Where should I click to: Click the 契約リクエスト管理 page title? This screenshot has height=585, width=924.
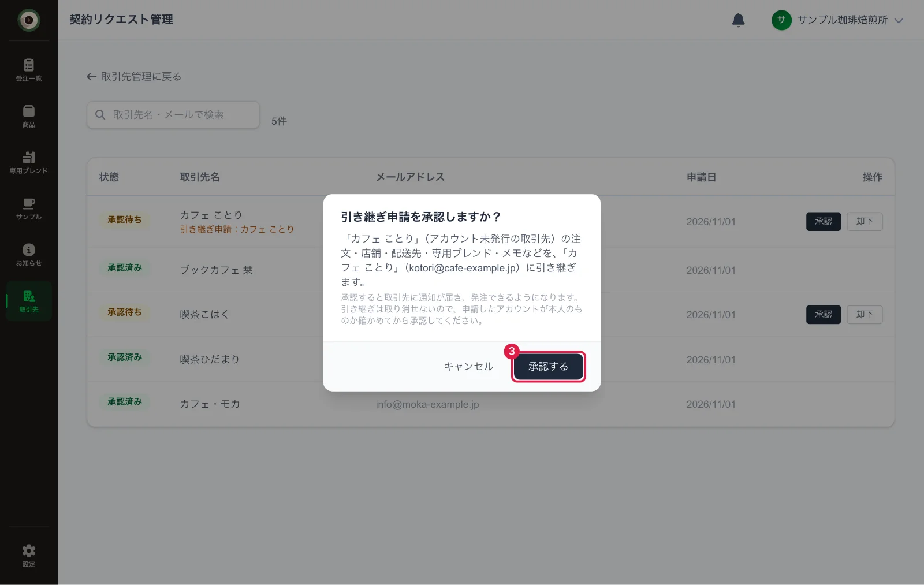click(x=121, y=20)
